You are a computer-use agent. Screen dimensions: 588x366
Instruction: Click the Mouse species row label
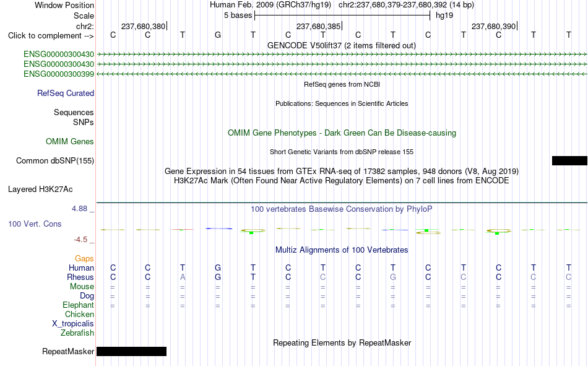pyautogui.click(x=82, y=286)
